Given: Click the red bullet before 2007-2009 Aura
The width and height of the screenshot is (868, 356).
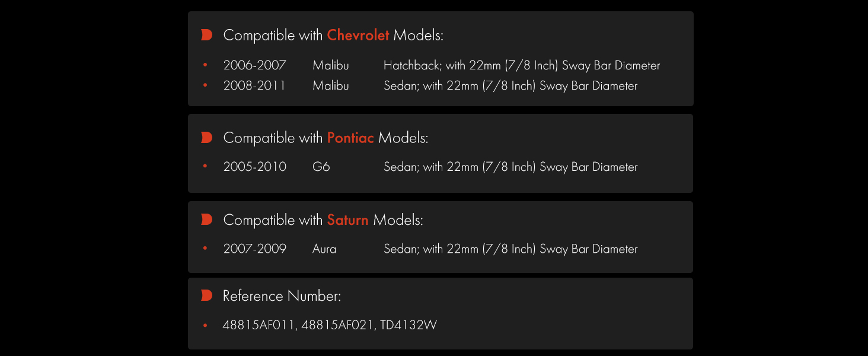Looking at the screenshot, I should [205, 249].
